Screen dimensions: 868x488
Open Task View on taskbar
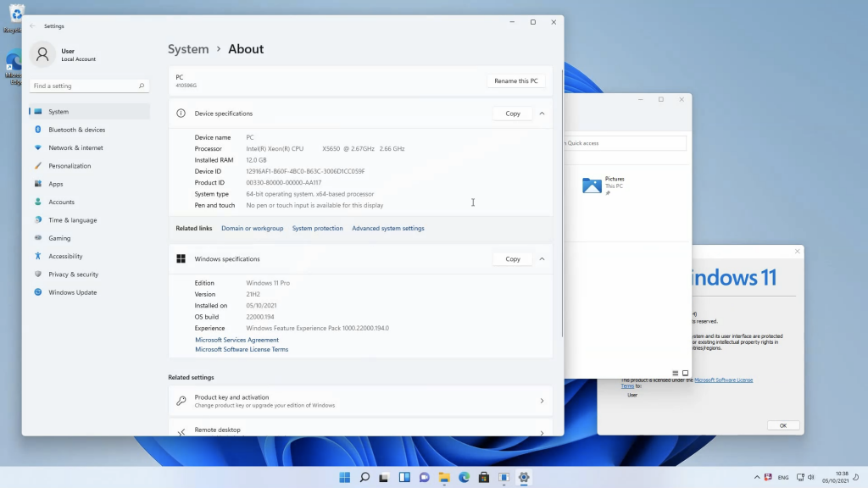(384, 478)
